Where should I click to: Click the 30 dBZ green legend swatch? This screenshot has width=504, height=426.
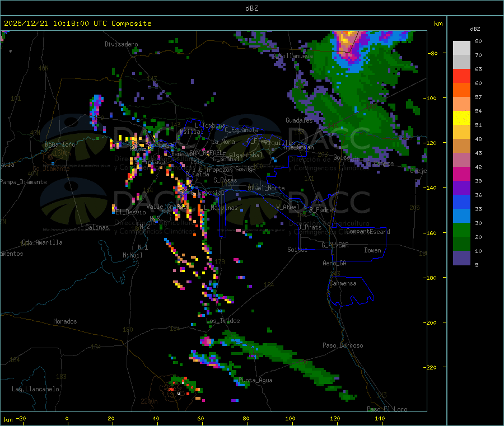461,230
